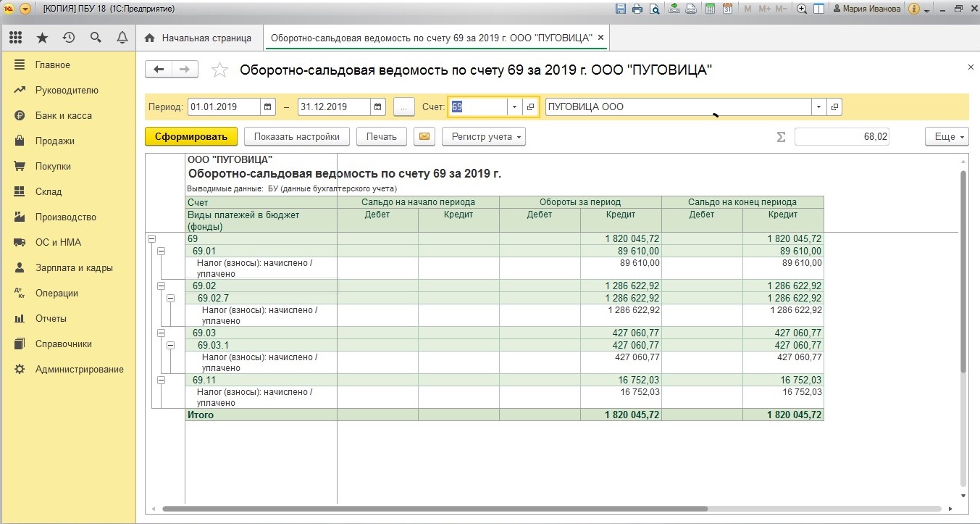Click the Print icon in title bar

637,9
